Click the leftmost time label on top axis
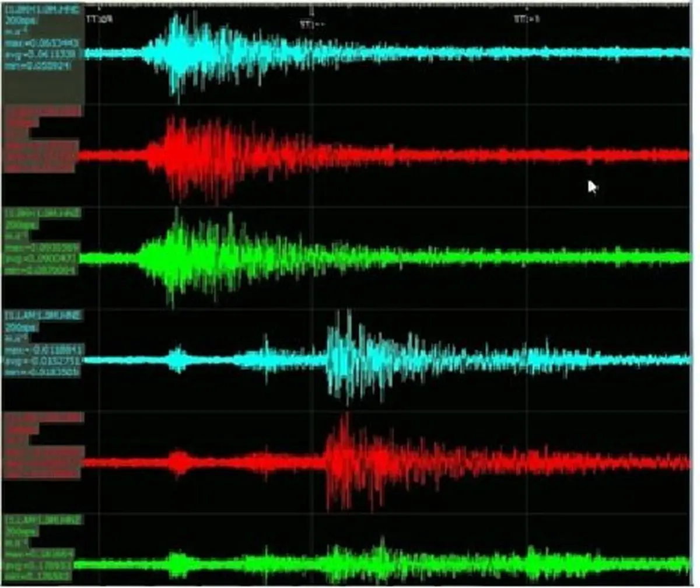The width and height of the screenshot is (700, 588). tap(100, 19)
